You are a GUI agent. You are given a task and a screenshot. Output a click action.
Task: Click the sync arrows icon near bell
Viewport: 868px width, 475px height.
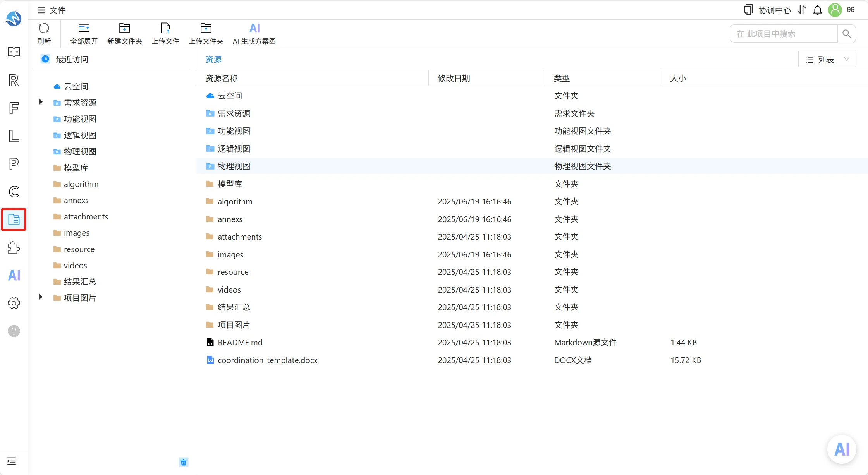pyautogui.click(x=802, y=10)
